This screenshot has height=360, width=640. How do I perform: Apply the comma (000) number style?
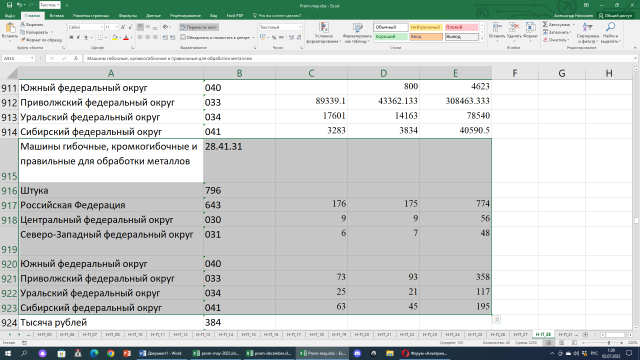[282, 38]
